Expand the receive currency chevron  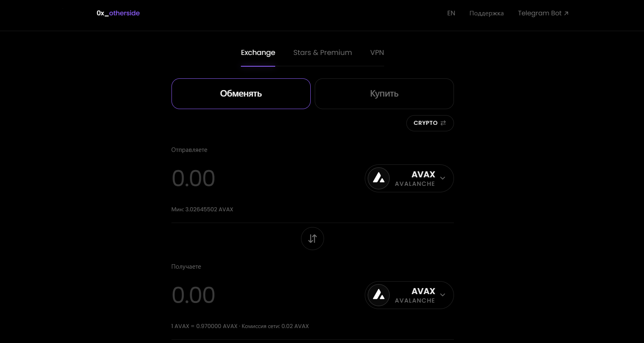(443, 295)
